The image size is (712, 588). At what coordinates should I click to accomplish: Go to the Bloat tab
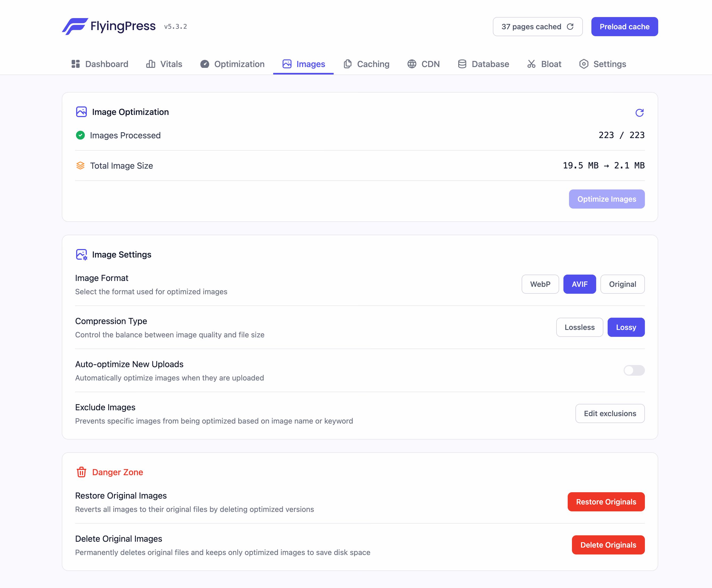point(544,64)
